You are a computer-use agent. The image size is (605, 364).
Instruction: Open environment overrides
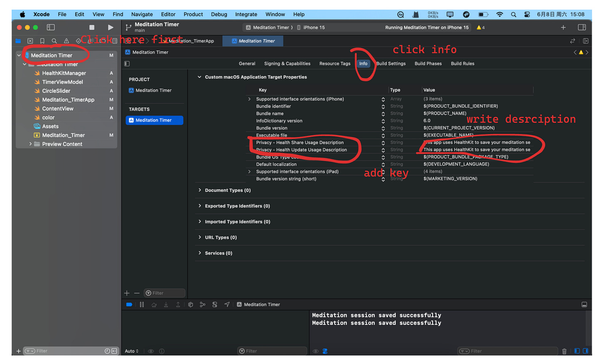pos(215,305)
